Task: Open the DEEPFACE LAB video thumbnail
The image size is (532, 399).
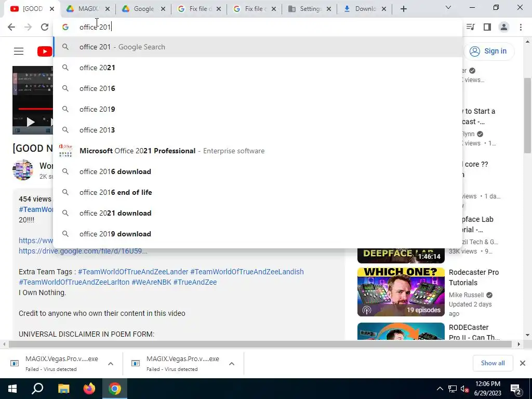Action: click(401, 256)
